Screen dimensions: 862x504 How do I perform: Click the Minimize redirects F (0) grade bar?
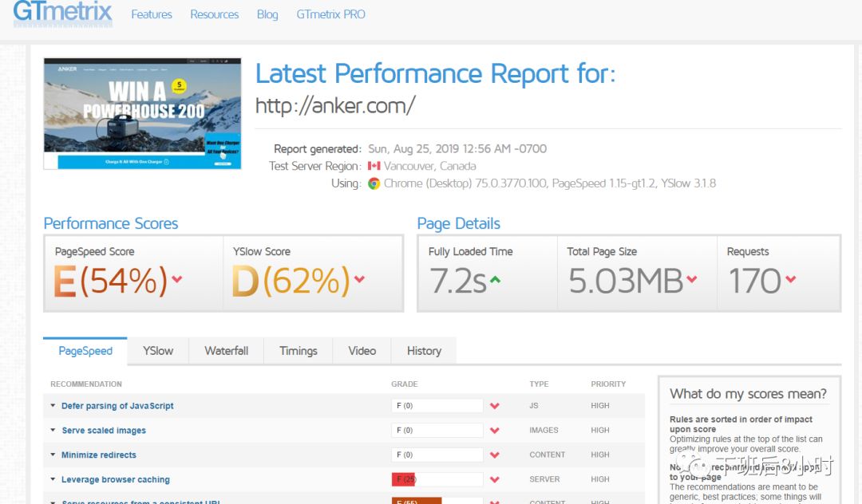[437, 455]
